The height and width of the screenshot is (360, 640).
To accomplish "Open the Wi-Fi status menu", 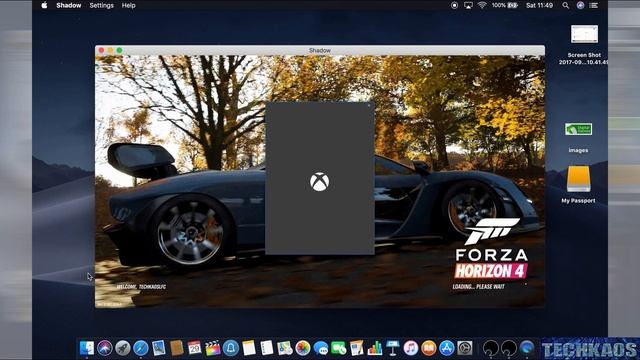I will (482, 5).
